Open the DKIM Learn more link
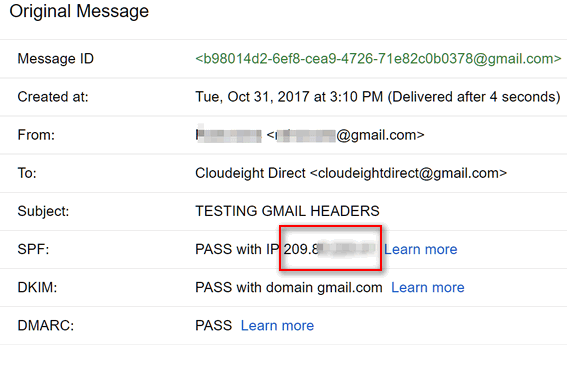 pos(428,288)
